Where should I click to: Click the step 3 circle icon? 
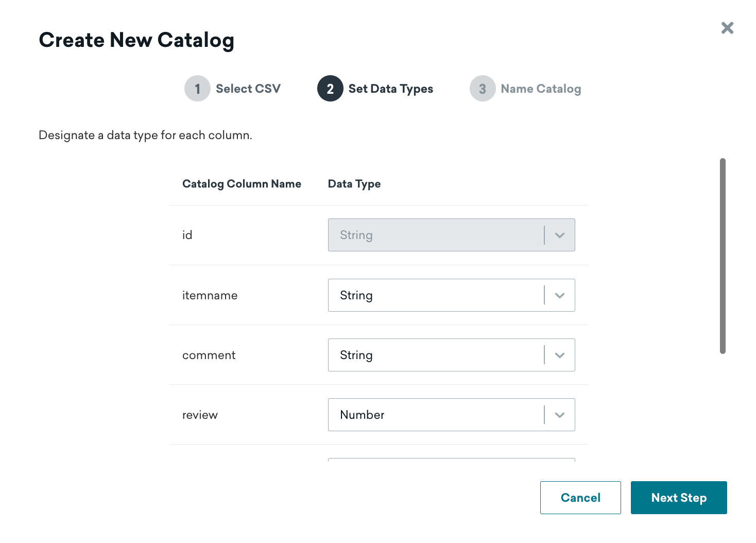click(483, 89)
